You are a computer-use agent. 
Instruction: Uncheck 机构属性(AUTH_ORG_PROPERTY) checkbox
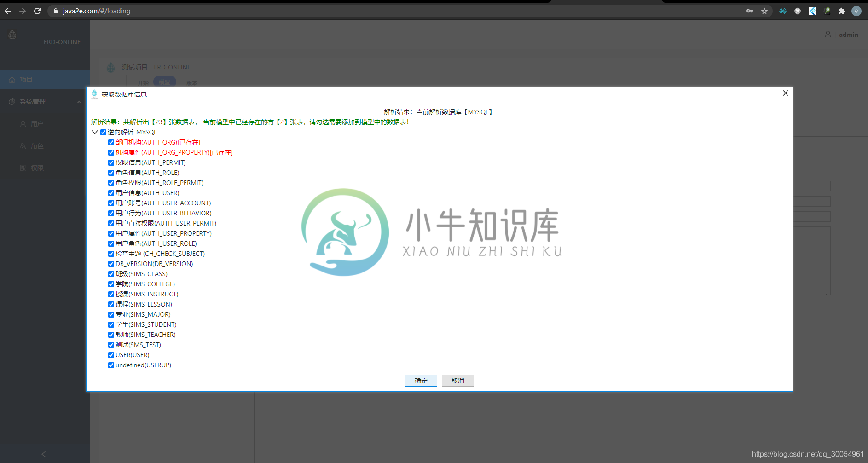(111, 152)
